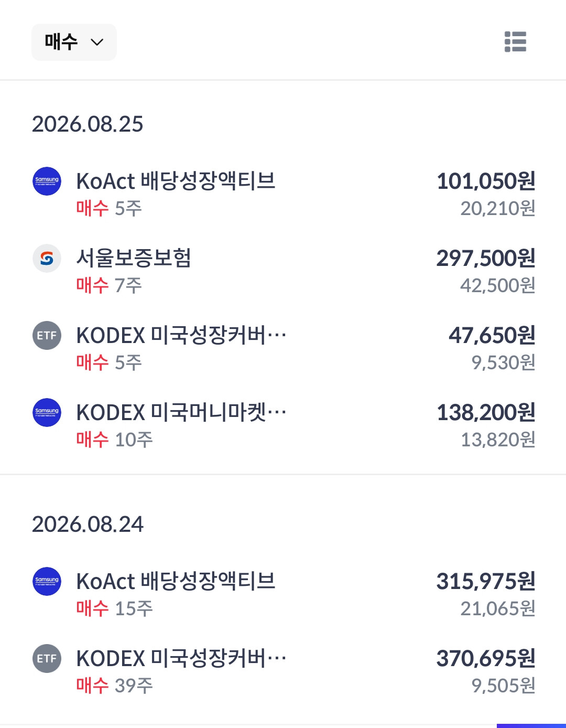Click the chevron next to 매수
Viewport: 566px width, 728px height.
click(97, 42)
